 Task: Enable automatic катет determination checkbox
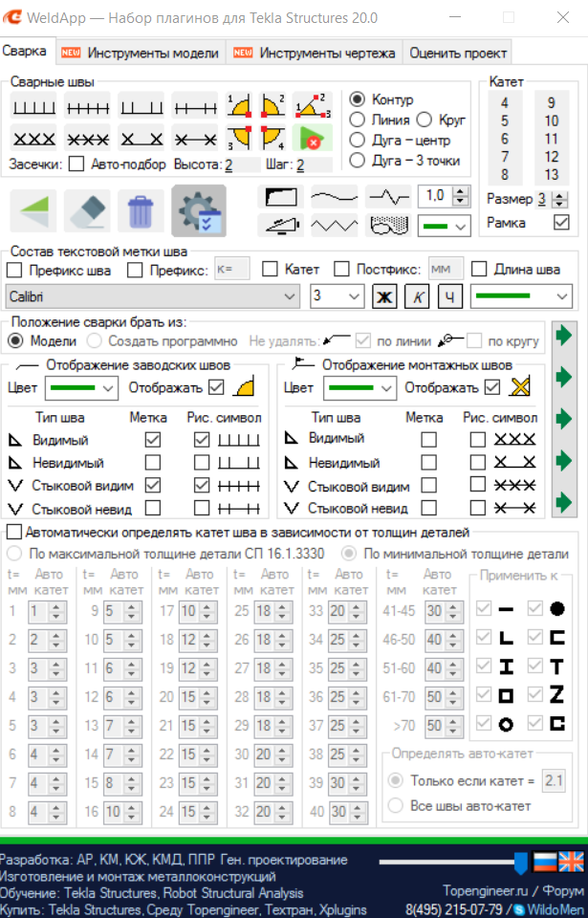coord(14,533)
